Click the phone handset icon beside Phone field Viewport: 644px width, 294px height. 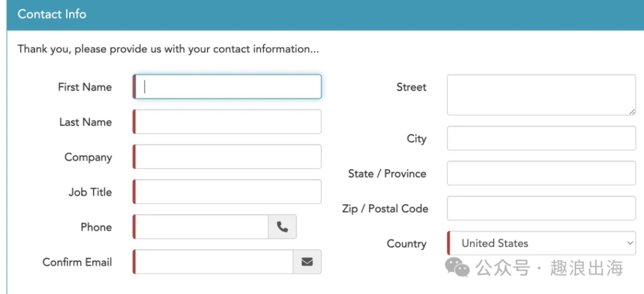point(282,227)
